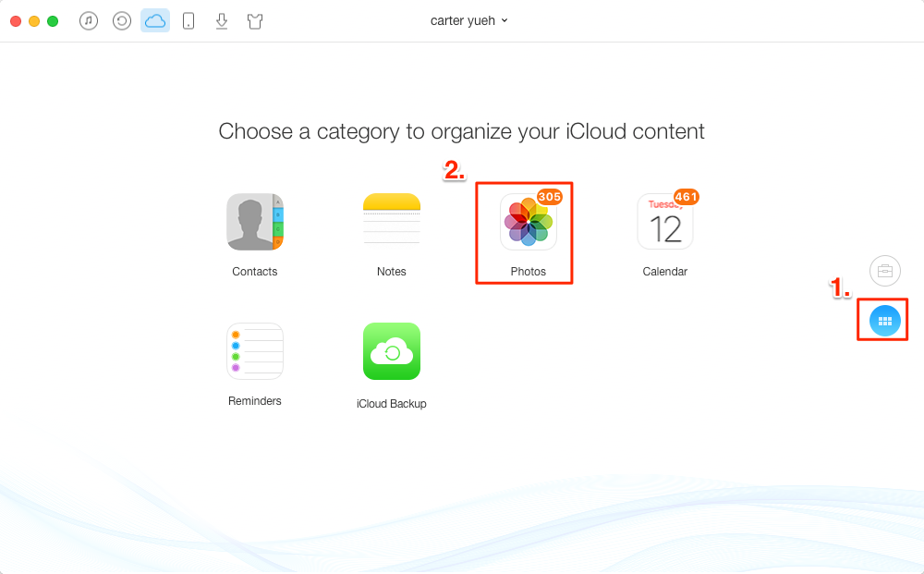Click the 461 badge on Calendar
The width and height of the screenshot is (924, 574).
(687, 197)
